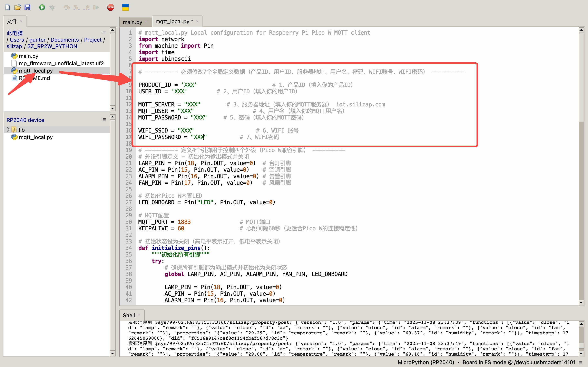Switch to the main.py tab

click(x=133, y=22)
